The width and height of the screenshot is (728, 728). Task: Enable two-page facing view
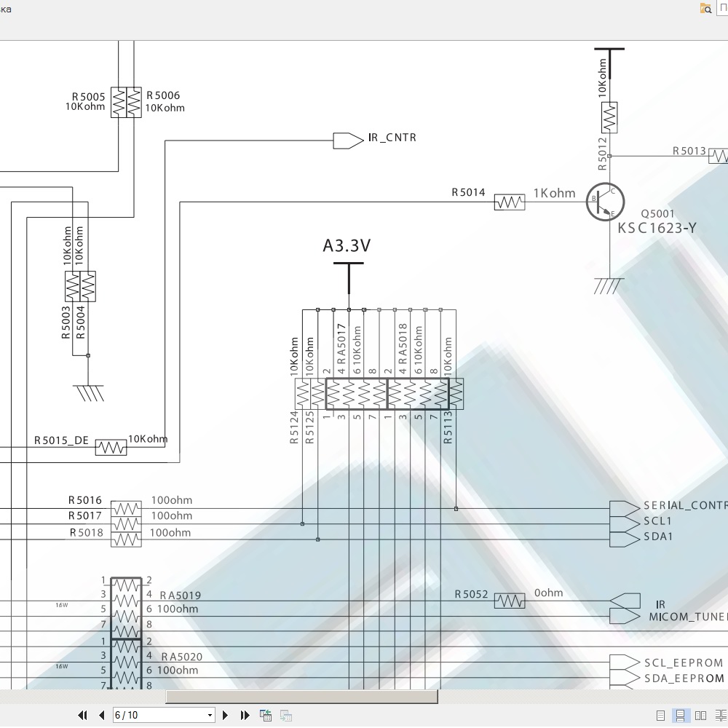700,716
